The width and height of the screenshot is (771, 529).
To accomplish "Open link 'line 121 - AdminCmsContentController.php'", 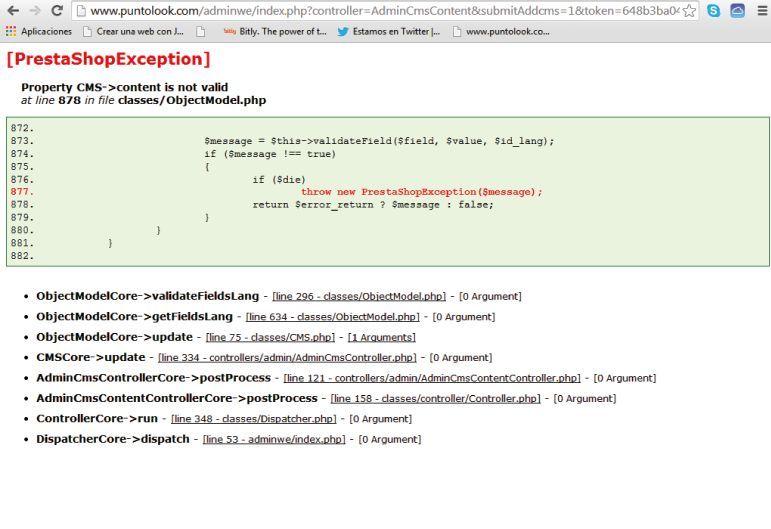I will pyautogui.click(x=432, y=378).
